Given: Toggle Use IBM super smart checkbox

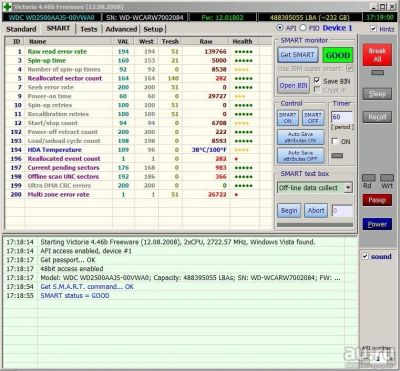Looking at the screenshot, I should click(349, 69).
